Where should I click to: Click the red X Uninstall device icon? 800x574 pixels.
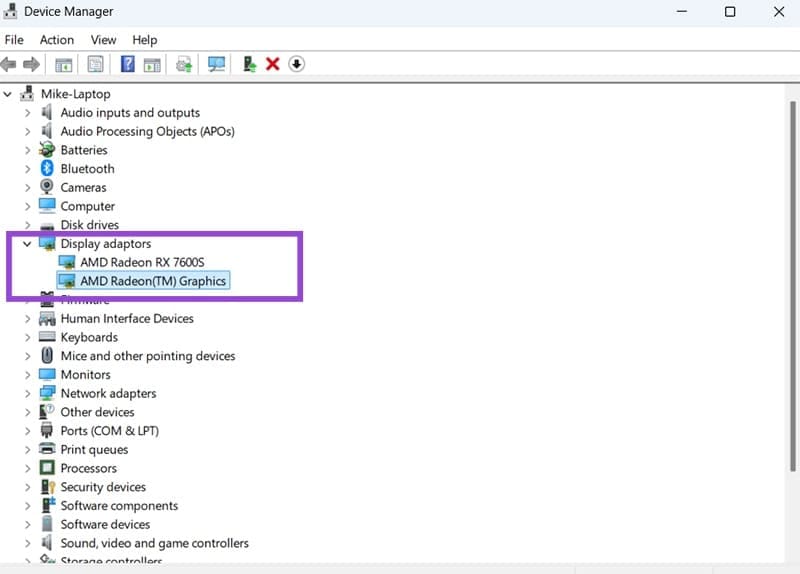coord(273,64)
